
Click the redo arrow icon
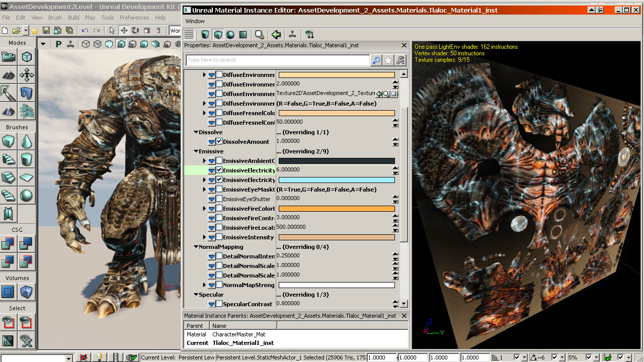96,31
